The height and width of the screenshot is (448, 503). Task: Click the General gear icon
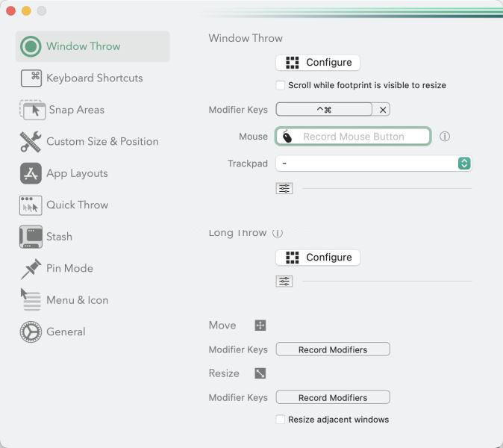[x=31, y=332]
